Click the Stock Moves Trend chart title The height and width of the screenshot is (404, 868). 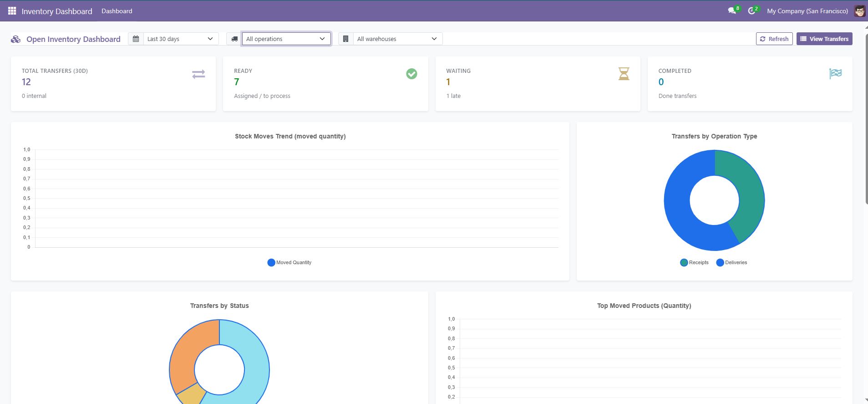[x=290, y=136]
